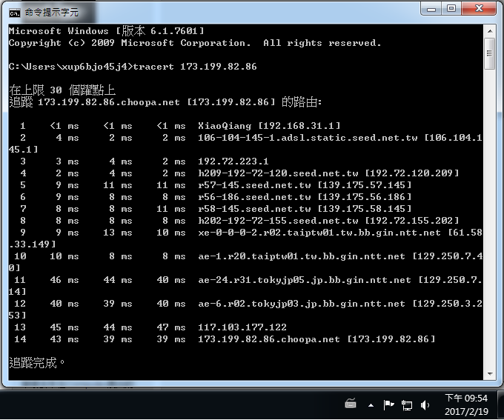Click hop 14 hostname 173.199.82.86.choopa.net
504x420 pixels.
[269, 339]
